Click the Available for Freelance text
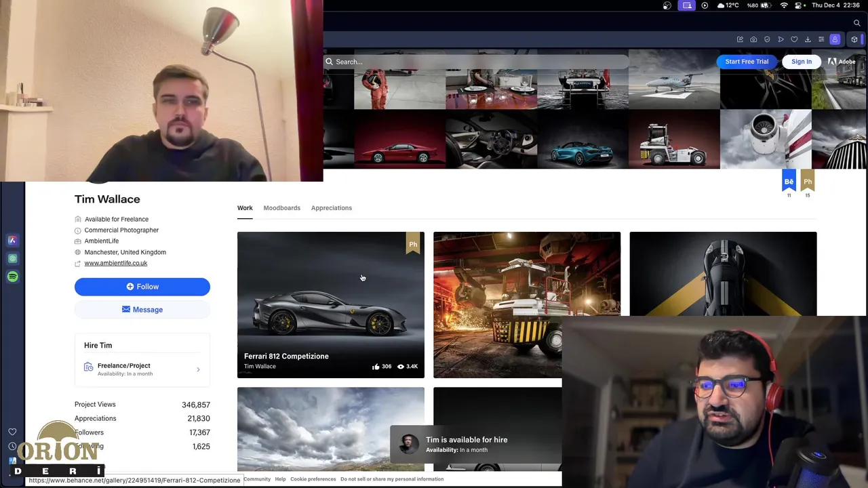868x488 pixels. pos(116,219)
